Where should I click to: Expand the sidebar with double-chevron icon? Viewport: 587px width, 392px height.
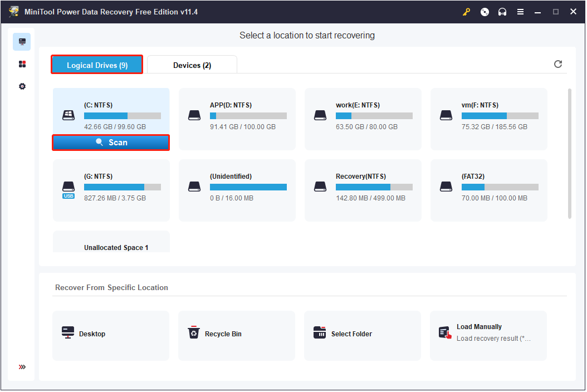(22, 367)
